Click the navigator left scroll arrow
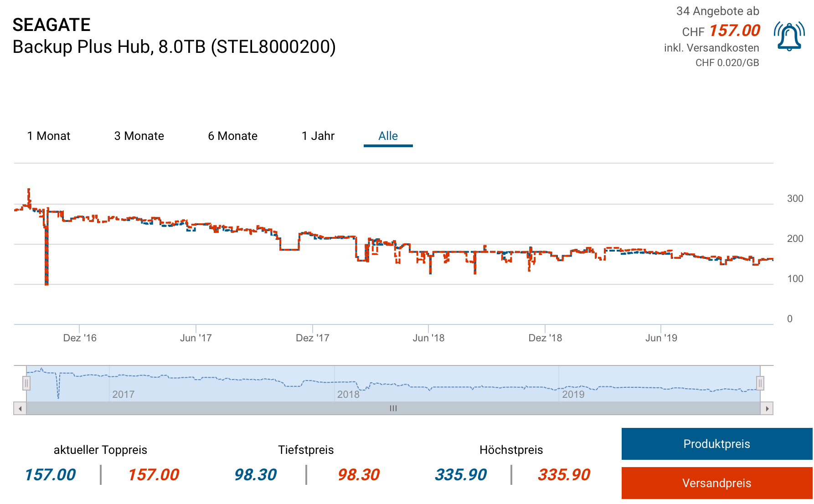This screenshot has width=814, height=504. click(x=20, y=408)
